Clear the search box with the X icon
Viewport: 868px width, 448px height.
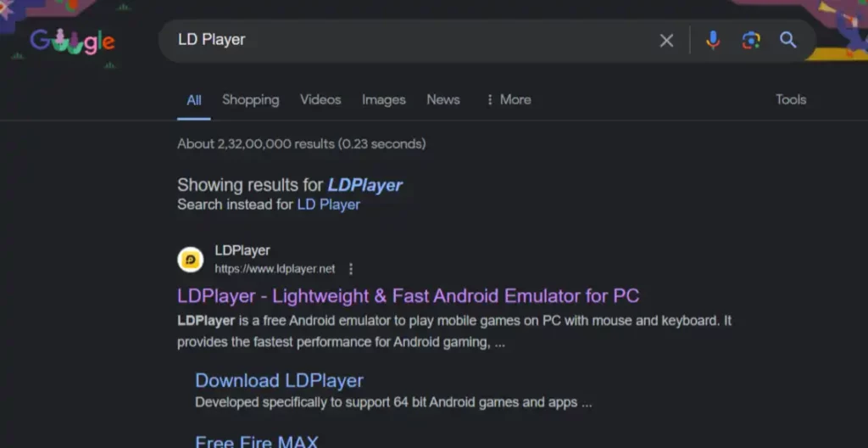click(x=666, y=41)
